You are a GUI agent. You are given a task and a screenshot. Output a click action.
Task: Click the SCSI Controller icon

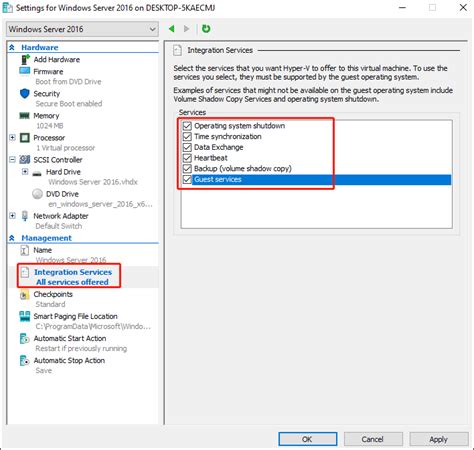tap(25, 160)
